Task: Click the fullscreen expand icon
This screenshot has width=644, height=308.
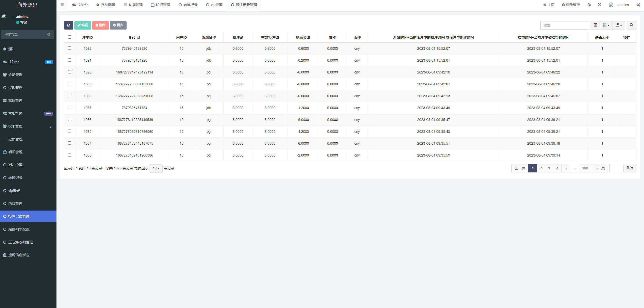Action: coord(599,5)
